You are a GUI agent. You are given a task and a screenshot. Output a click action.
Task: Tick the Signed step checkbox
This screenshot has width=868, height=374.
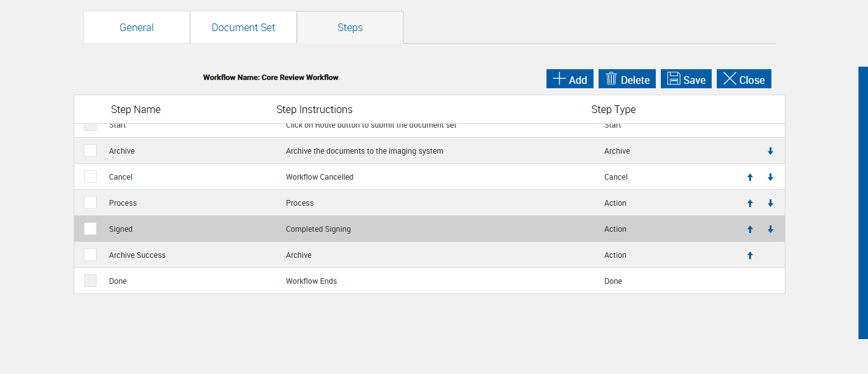coord(90,229)
